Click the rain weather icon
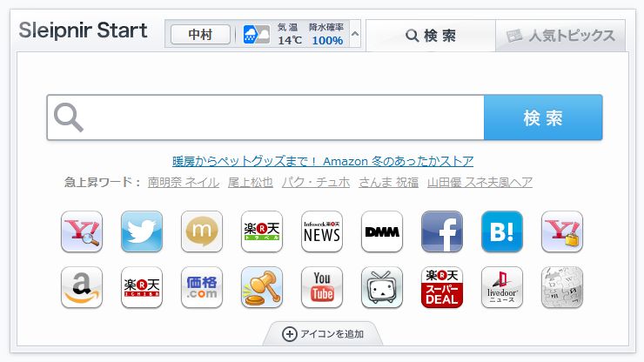Viewport: 644px width, 362px height. 256,35
